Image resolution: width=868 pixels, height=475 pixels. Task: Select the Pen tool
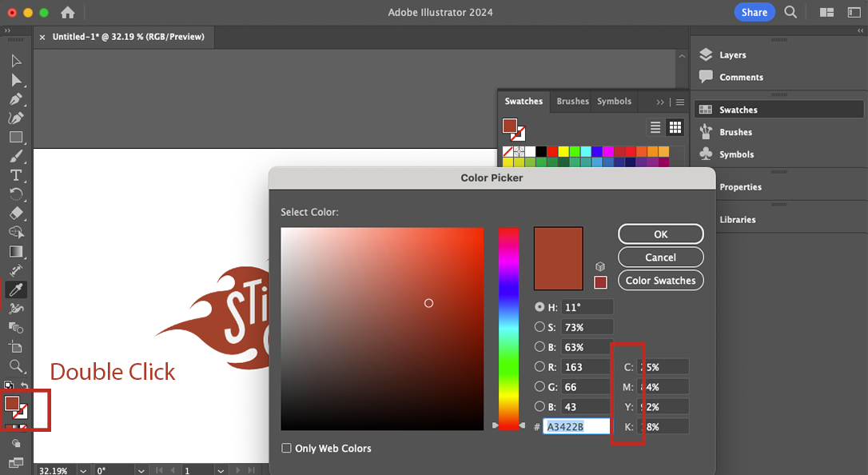(16, 99)
